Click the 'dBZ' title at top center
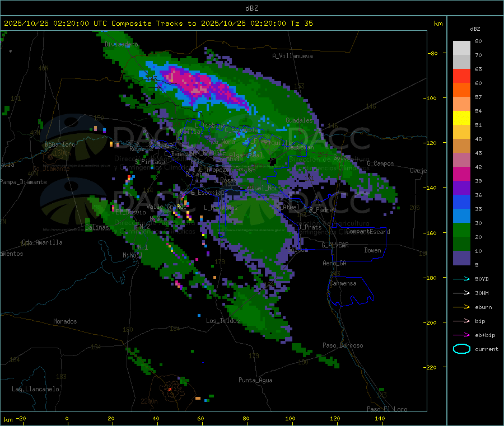This screenshot has height=426, width=504. (x=251, y=8)
